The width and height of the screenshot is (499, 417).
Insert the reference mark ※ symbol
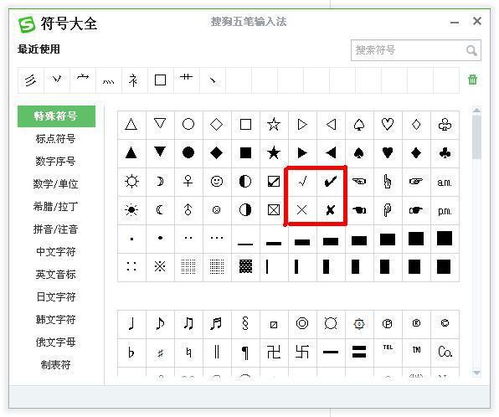point(160,267)
